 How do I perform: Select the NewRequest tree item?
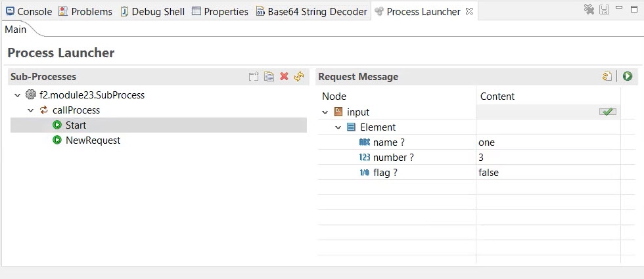[93, 140]
